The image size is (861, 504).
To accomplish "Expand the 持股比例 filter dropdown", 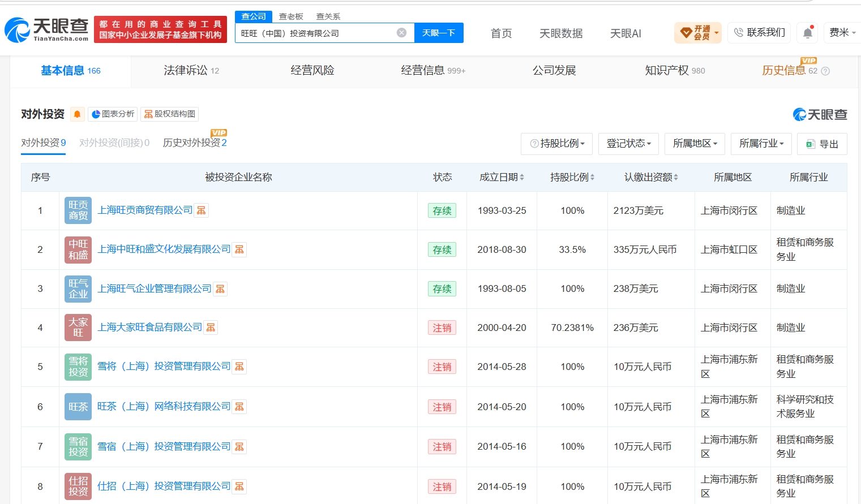I will 556,144.
